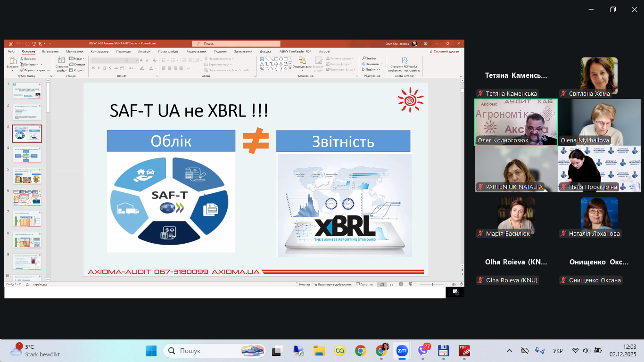Image resolution: width=644 pixels, height=362 pixels.
Task: Select slide 4 thumbnail in the panel
Action: 27,154
